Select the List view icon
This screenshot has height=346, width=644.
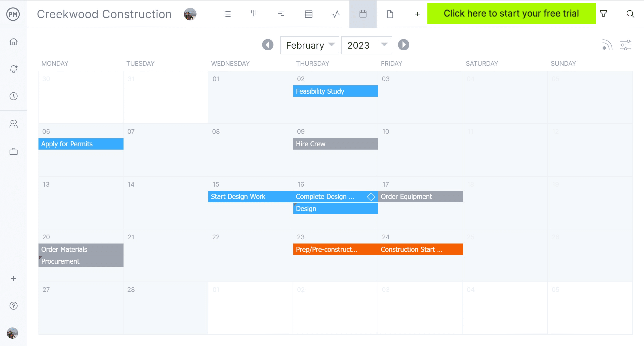(227, 14)
